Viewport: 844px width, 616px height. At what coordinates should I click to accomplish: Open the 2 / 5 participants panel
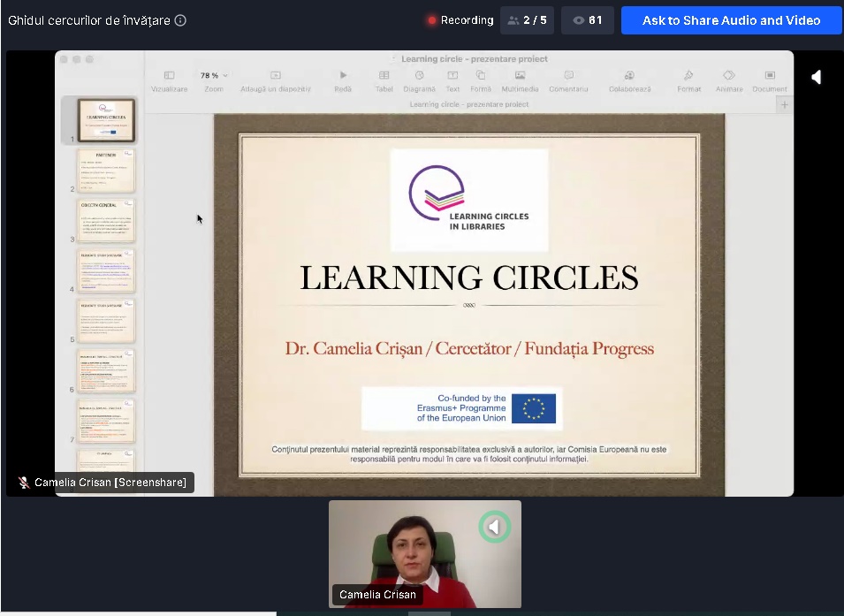tap(527, 20)
